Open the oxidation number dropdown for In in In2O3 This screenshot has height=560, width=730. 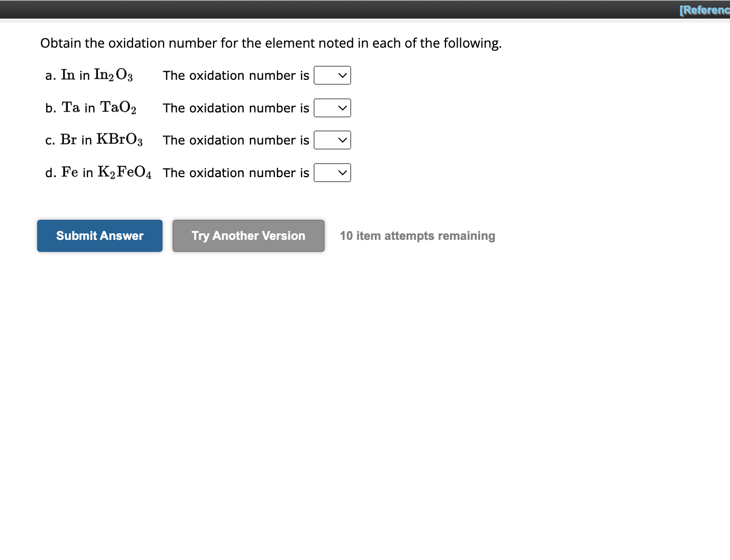[332, 75]
